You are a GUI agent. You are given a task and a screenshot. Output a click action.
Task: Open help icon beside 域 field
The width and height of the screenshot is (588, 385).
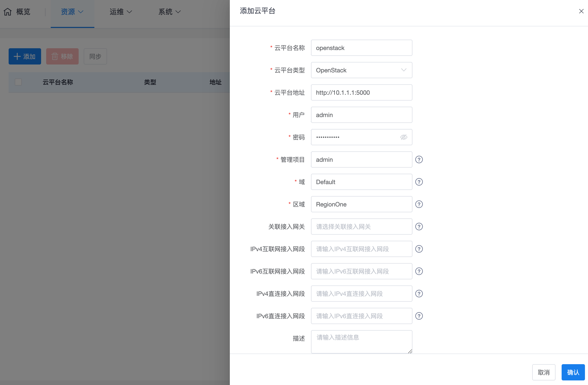tap(419, 182)
